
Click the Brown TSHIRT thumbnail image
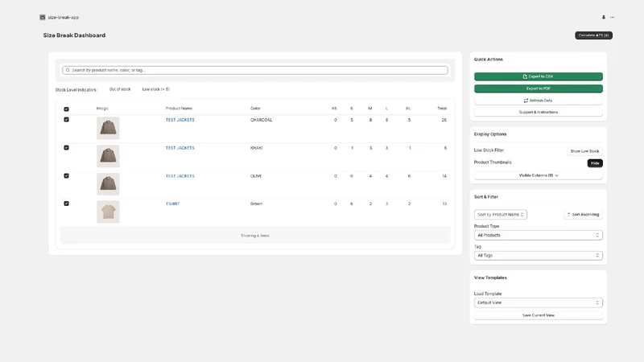(x=108, y=212)
